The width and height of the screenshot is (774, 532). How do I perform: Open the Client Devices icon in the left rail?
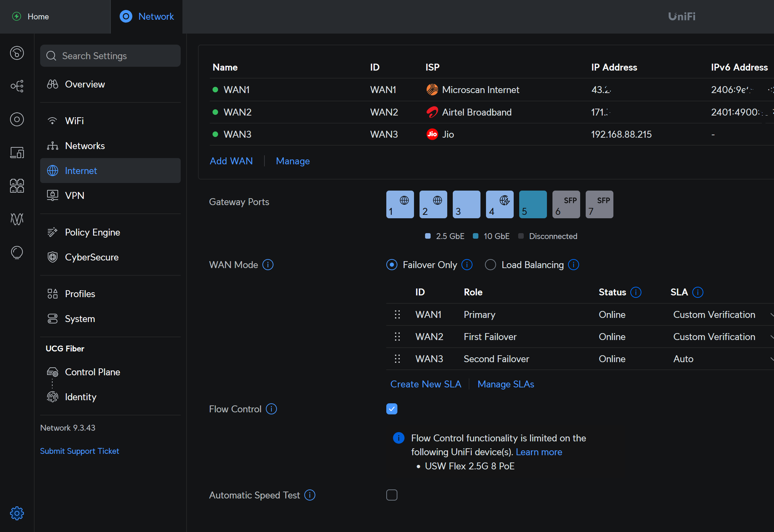click(17, 153)
